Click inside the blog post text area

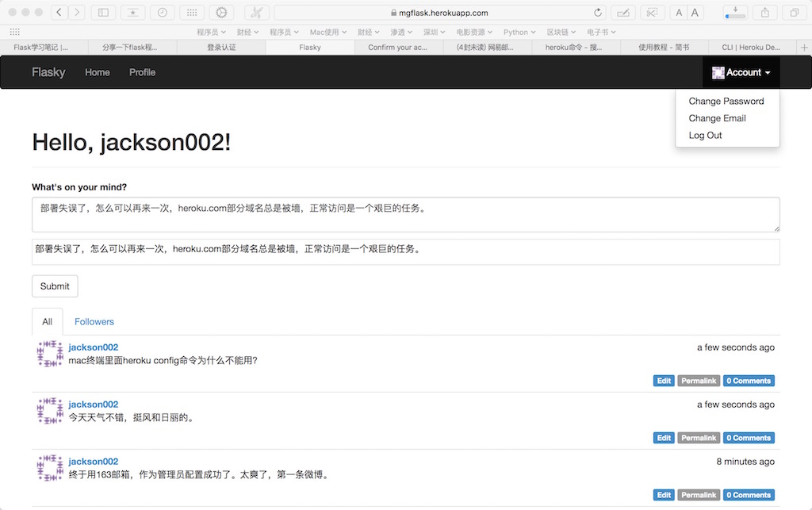404,214
